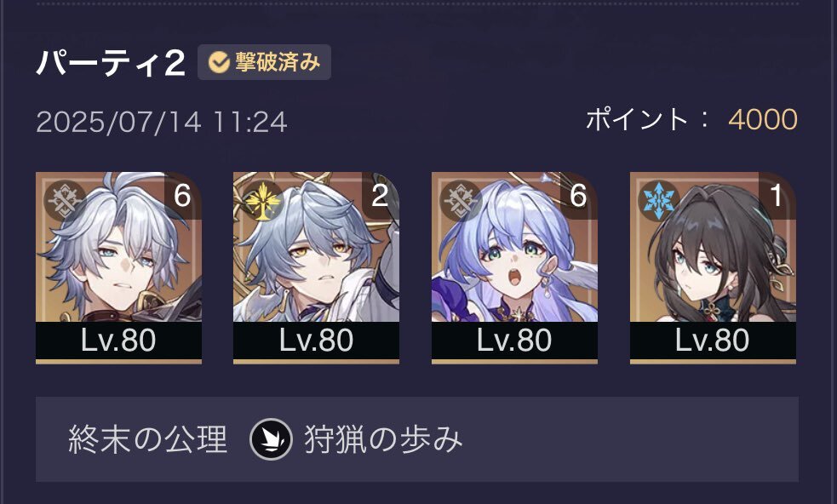This screenshot has width=837, height=504.
Task: Click the Hunt path icon beside 狩猟の歩み
Action: [x=271, y=439]
